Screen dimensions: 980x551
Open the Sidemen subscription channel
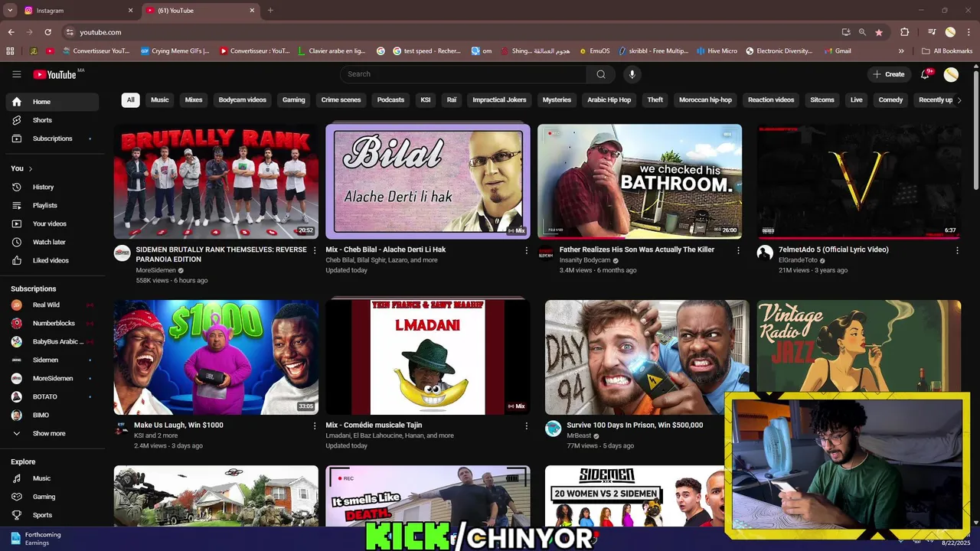(x=52, y=360)
